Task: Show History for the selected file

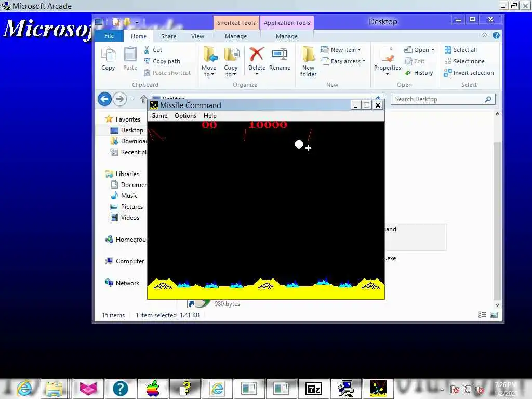Action: [419, 73]
